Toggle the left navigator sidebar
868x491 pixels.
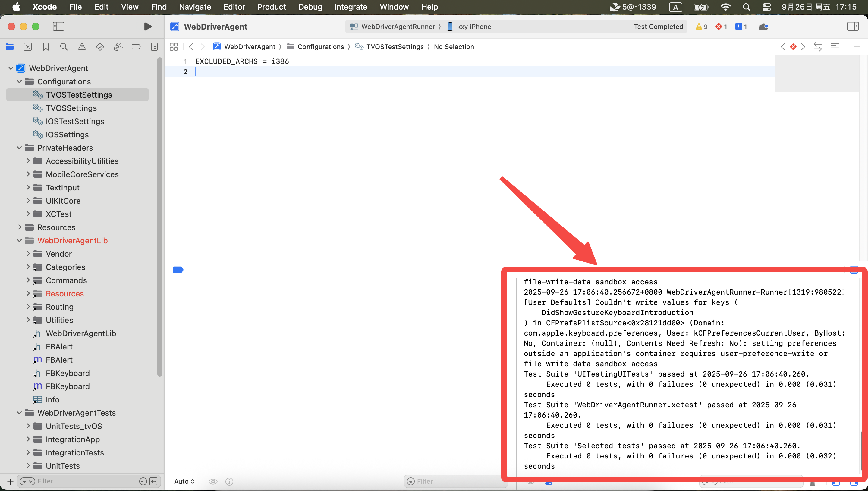[58, 26]
